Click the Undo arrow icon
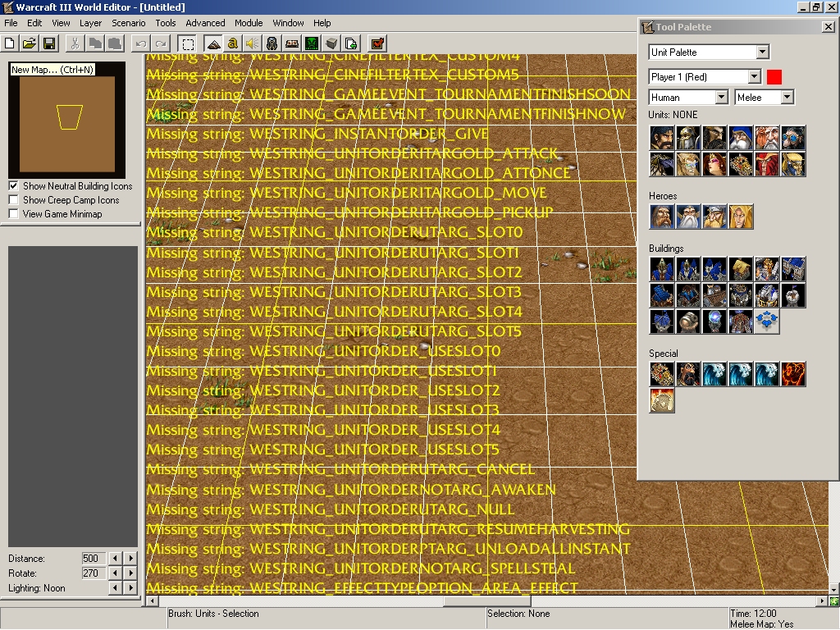The width and height of the screenshot is (840, 630). tap(141, 43)
